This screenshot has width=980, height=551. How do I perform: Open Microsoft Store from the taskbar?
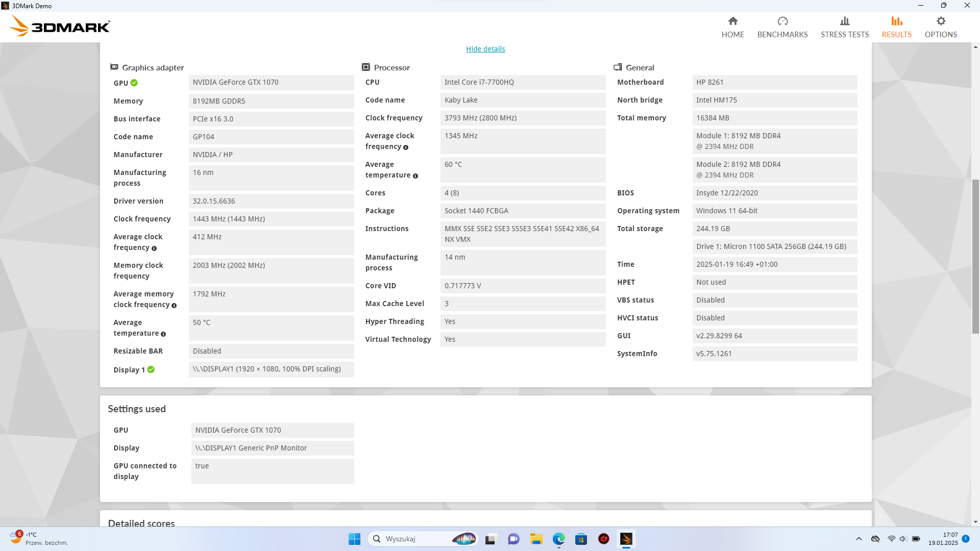click(581, 539)
